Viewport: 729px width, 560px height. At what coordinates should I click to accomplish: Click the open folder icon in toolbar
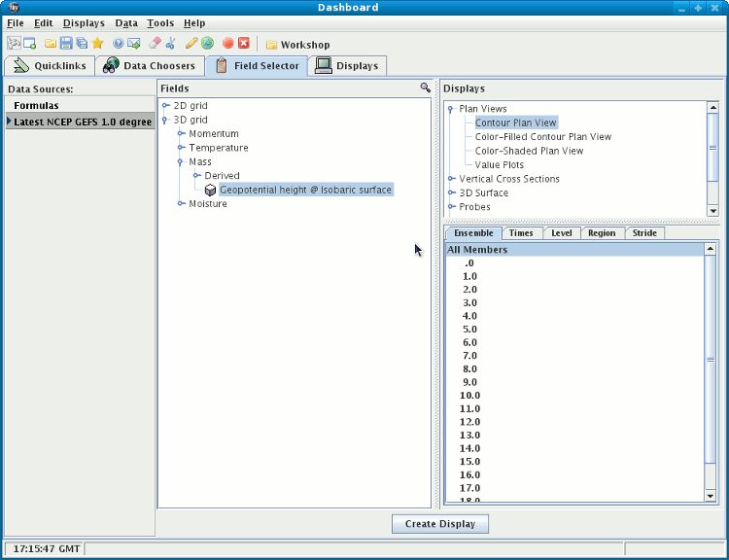pyautogui.click(x=51, y=44)
